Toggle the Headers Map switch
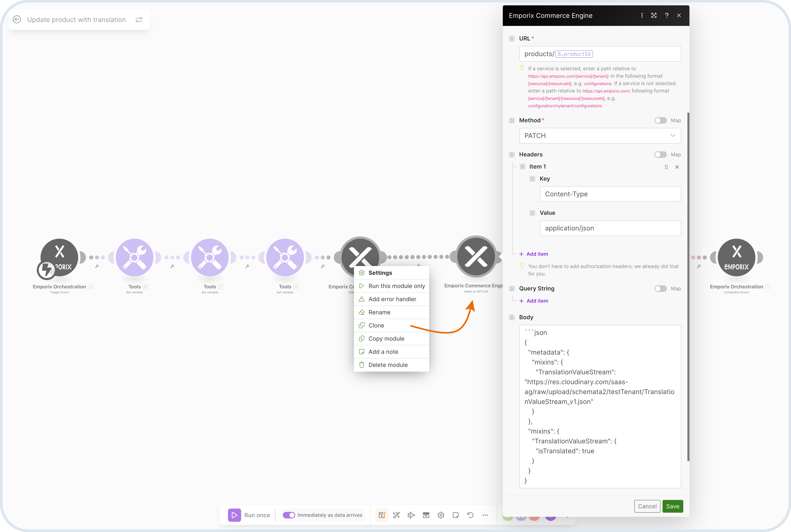This screenshot has height=532, width=791. 660,154
